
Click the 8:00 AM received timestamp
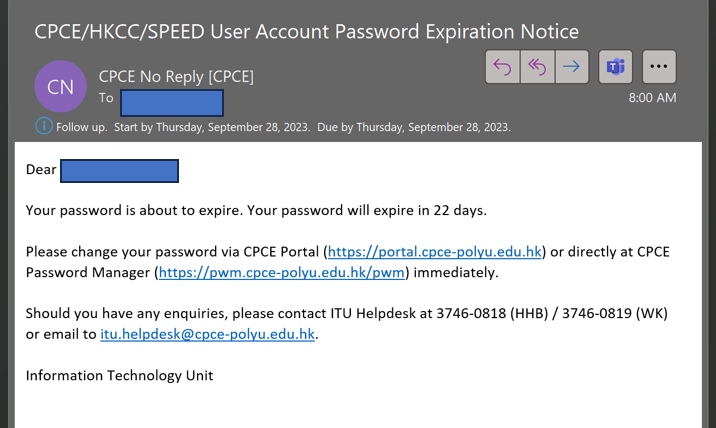pos(652,98)
